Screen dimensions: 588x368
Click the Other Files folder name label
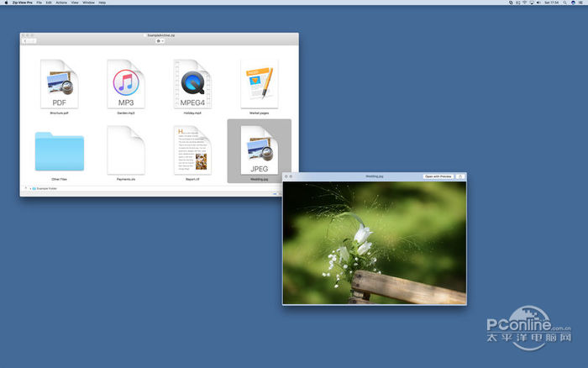click(60, 179)
